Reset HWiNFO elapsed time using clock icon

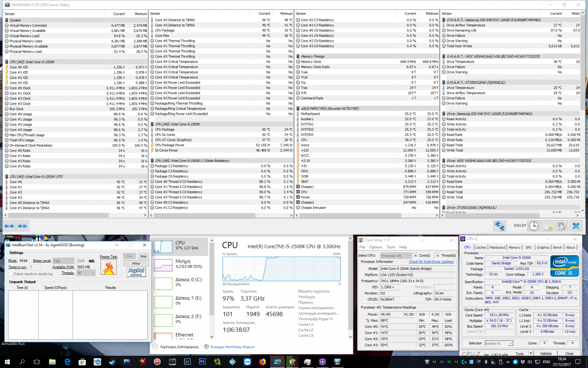click(x=534, y=226)
